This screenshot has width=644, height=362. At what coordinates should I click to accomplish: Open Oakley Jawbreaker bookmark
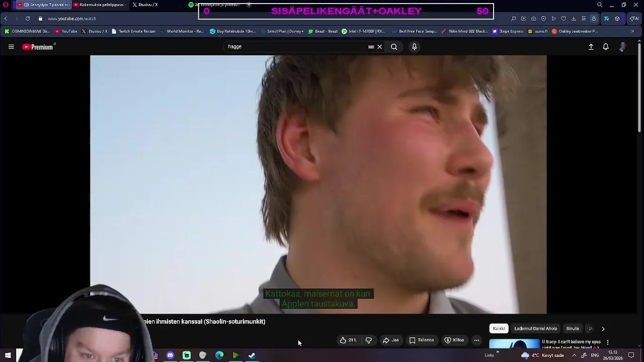point(575,31)
